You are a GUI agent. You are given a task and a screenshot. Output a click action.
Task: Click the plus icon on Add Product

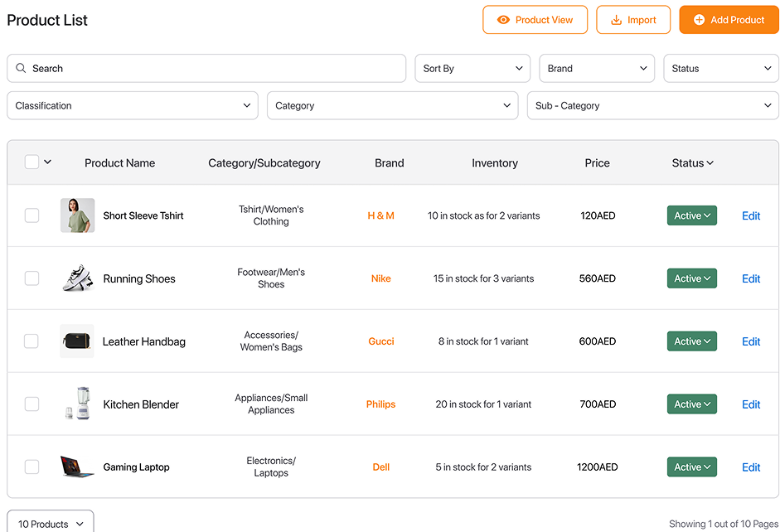point(699,20)
